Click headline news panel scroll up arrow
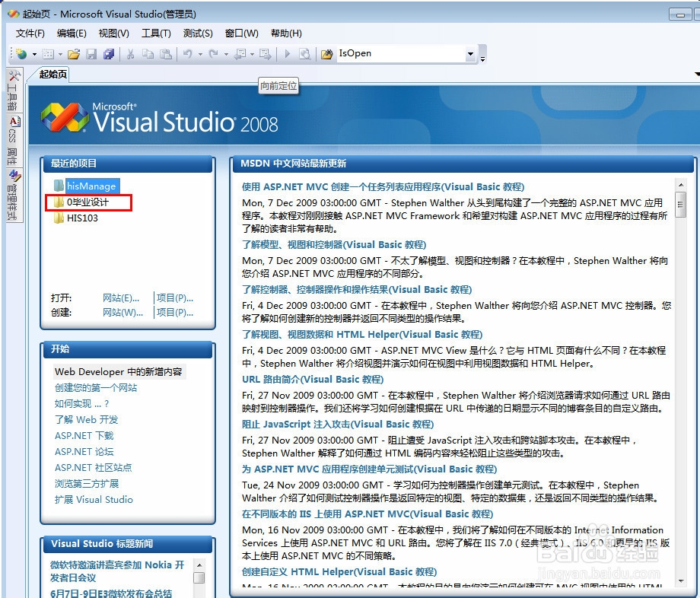The width and height of the screenshot is (700, 598). (x=199, y=565)
